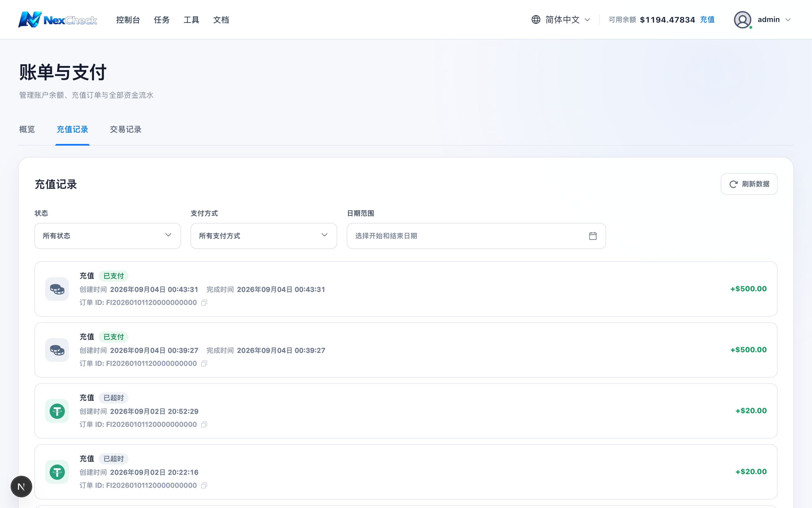The height and width of the screenshot is (508, 812).
Task: Click coins icon of the 00:39:27 recharge
Action: (x=57, y=350)
